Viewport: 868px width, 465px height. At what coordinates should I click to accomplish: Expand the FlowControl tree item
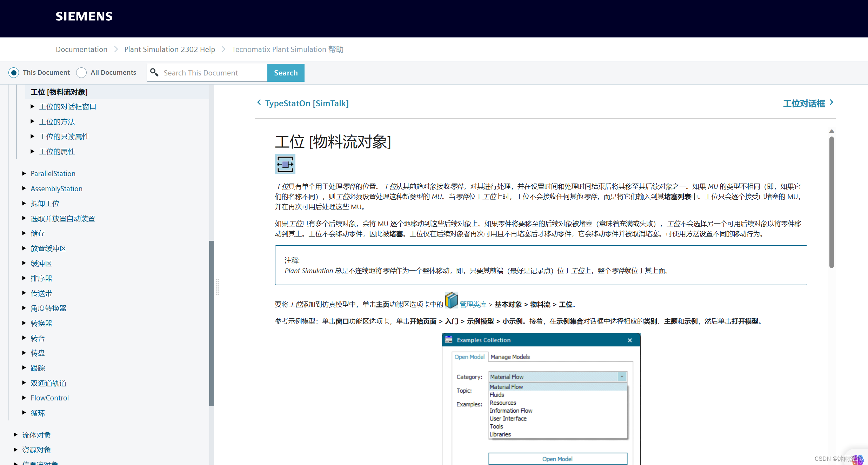pyautogui.click(x=23, y=398)
